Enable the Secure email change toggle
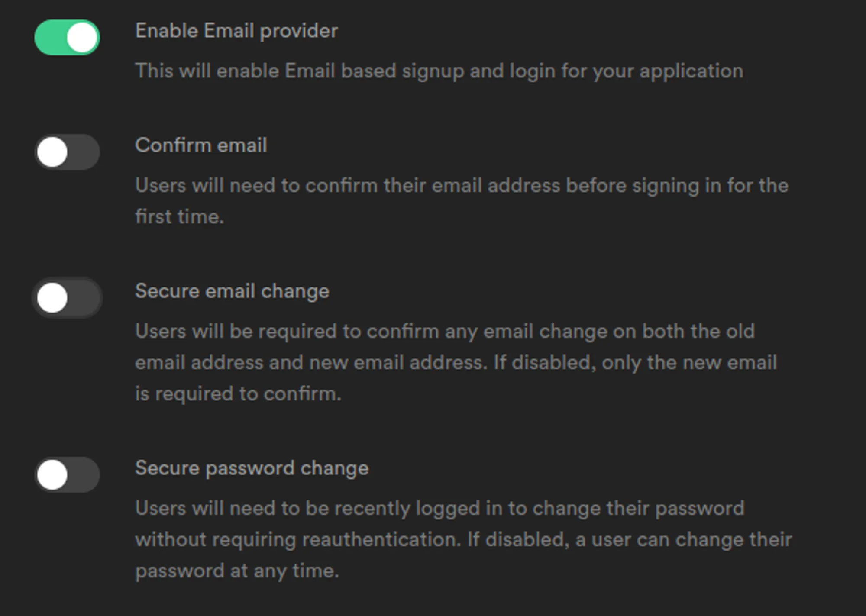866x616 pixels. pyautogui.click(x=67, y=298)
